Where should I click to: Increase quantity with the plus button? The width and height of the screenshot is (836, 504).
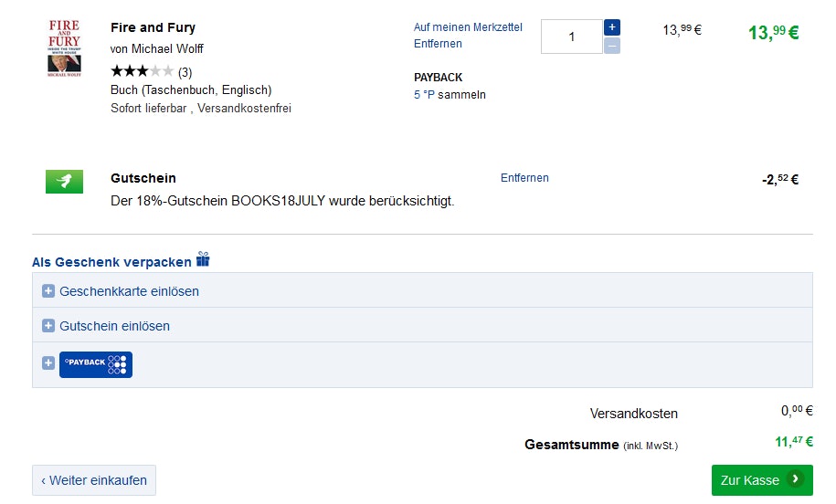tap(611, 27)
